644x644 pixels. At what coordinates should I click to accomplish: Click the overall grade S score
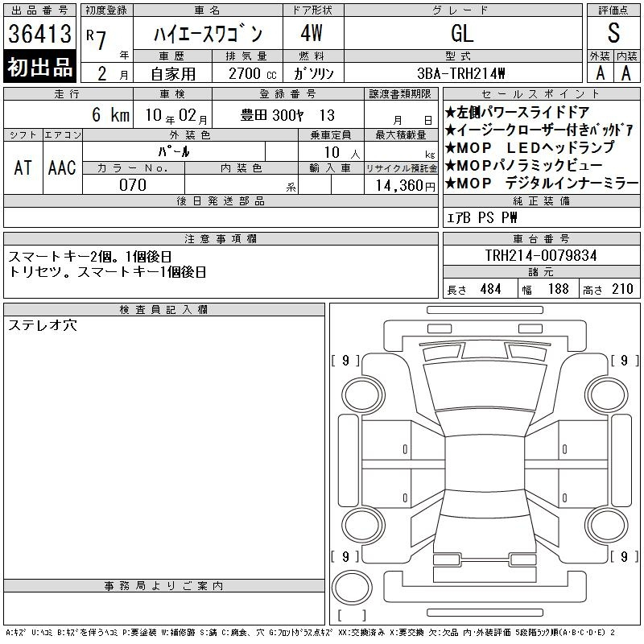[613, 34]
